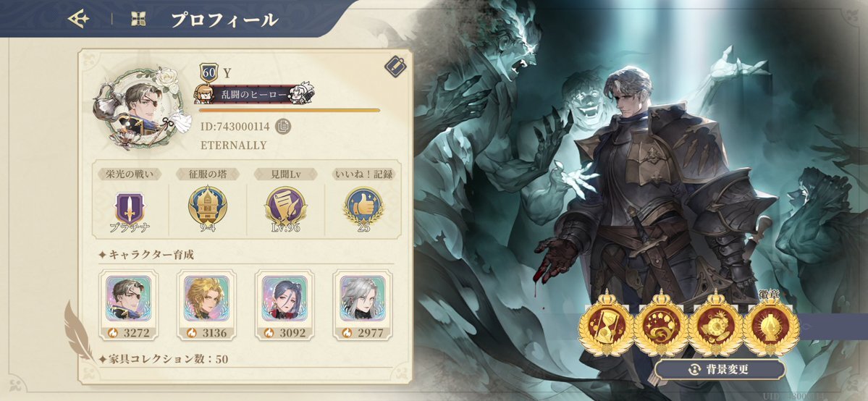
Task: Select the lantern gold medal
Action: pos(771,324)
